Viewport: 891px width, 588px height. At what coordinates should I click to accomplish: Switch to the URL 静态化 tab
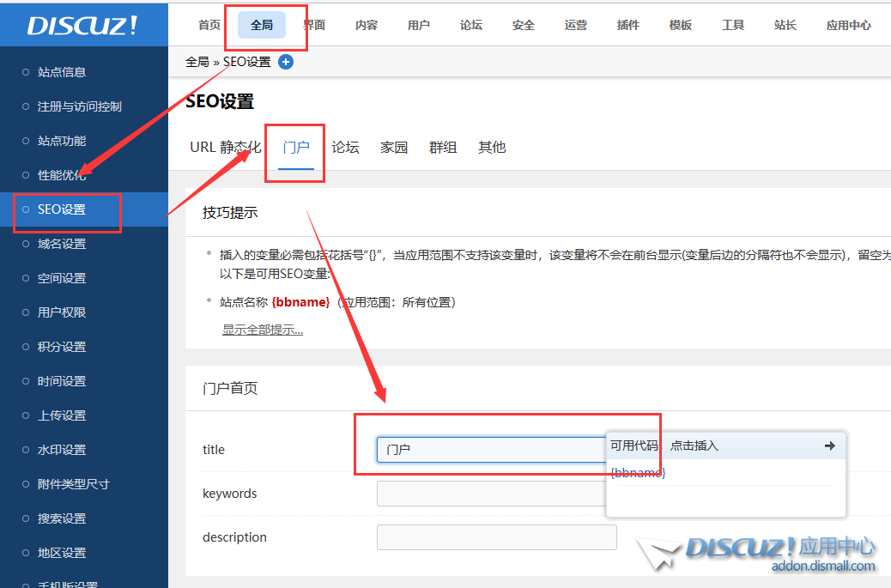225,147
